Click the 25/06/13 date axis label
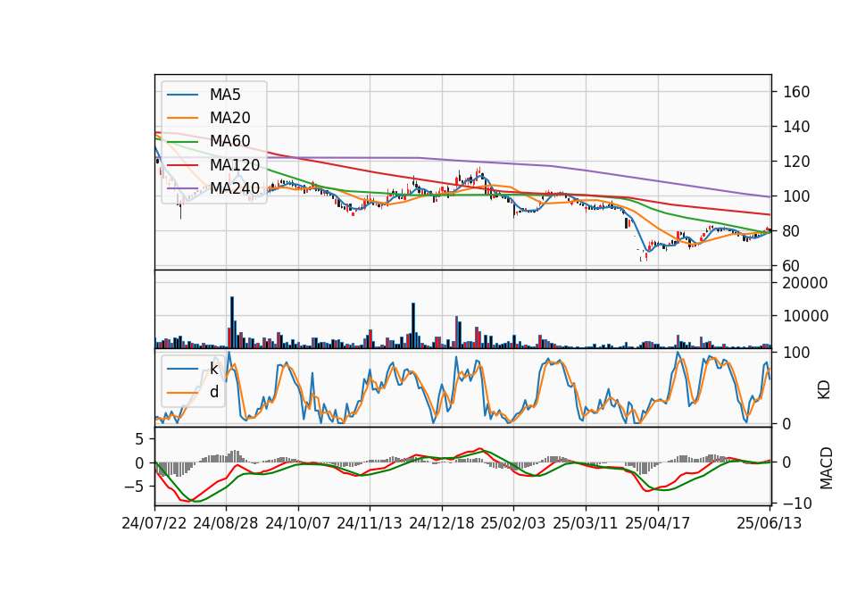The image size is (857, 616). point(770,523)
